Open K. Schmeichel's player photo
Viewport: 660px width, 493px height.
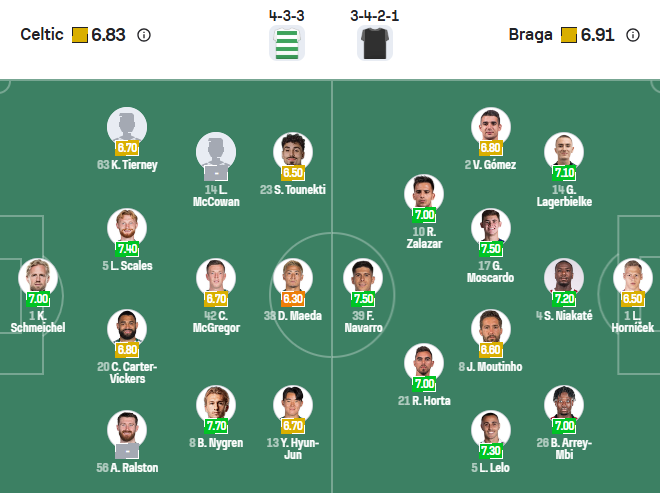coord(38,276)
